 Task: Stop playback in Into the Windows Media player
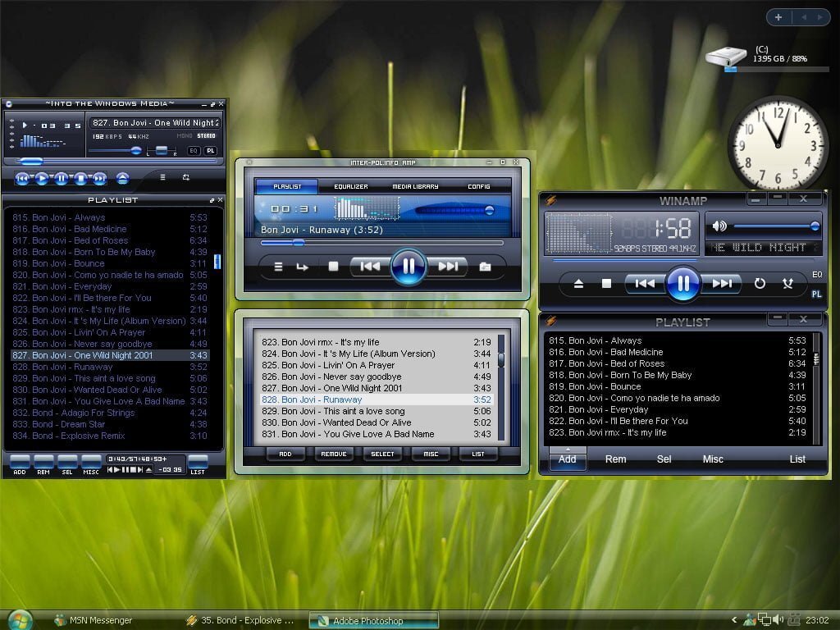(x=81, y=178)
